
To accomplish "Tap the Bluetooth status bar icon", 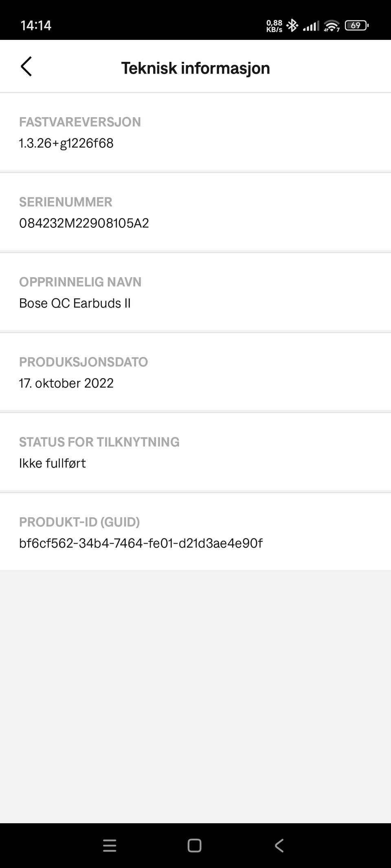I will [292, 26].
